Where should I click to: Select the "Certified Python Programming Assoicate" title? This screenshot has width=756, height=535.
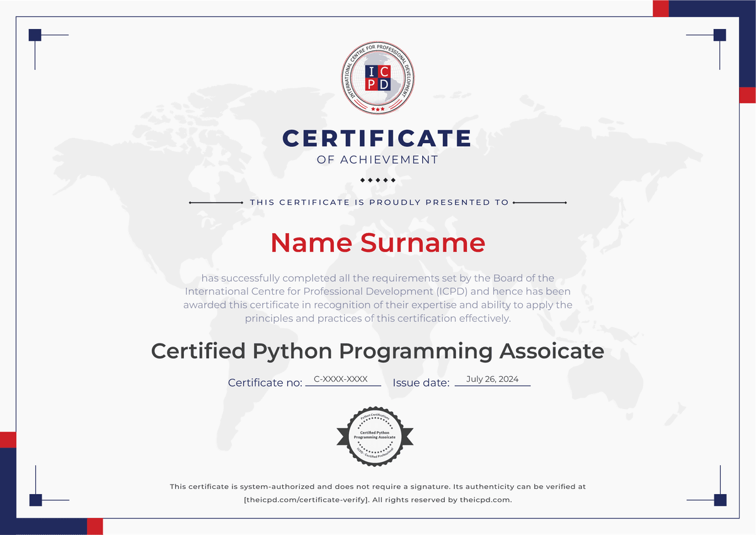pyautogui.click(x=377, y=351)
